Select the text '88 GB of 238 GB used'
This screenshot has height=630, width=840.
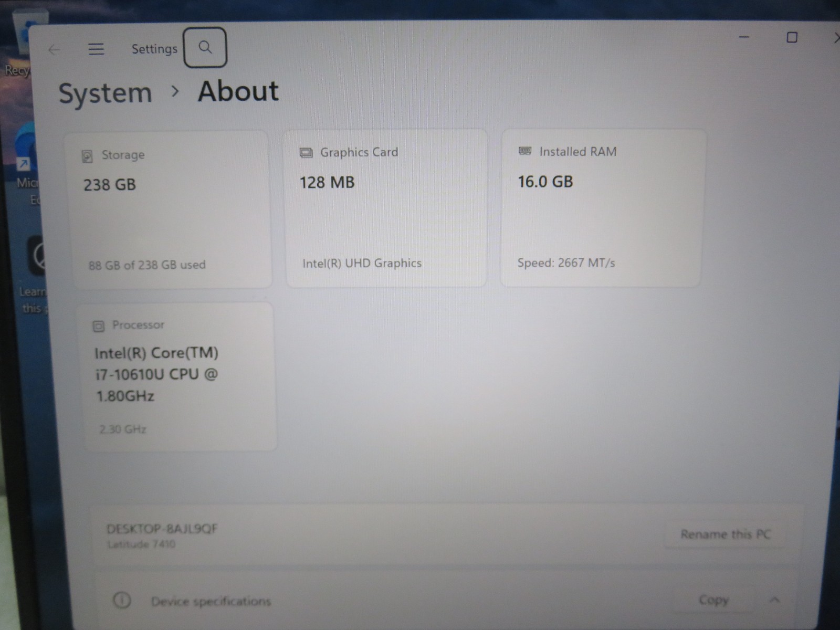[147, 265]
